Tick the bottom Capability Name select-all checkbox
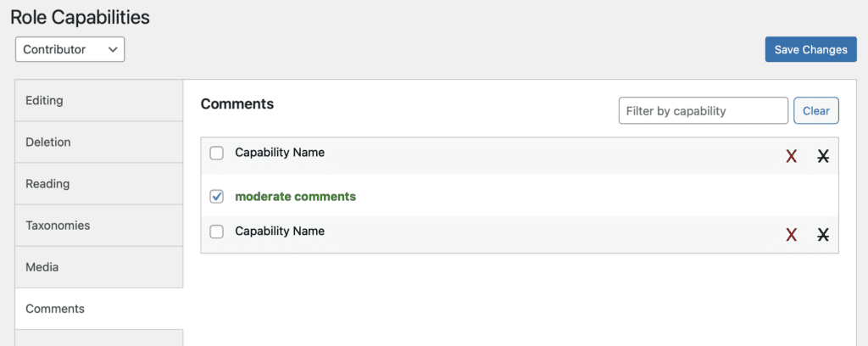Screen dimensions: 868x346 click(x=217, y=232)
